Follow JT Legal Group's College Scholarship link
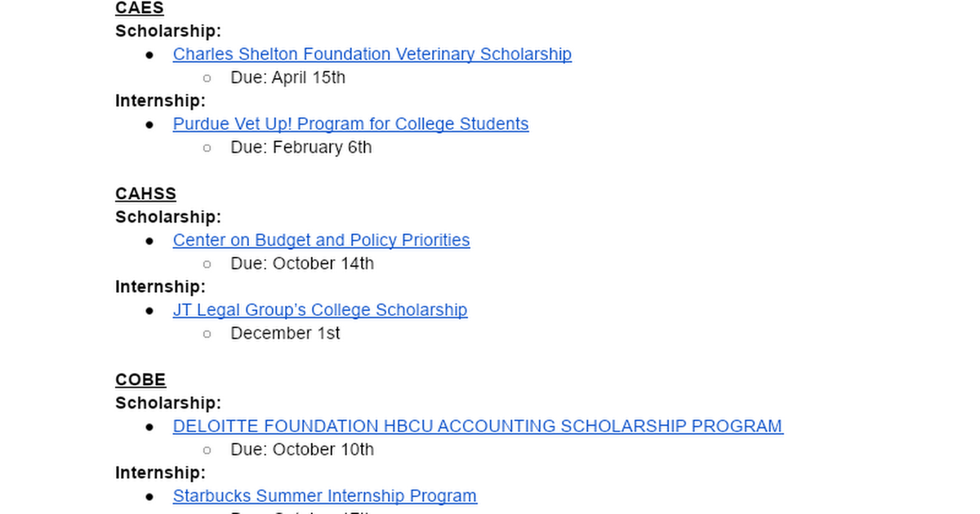This screenshot has width=980, height=514. (x=320, y=310)
